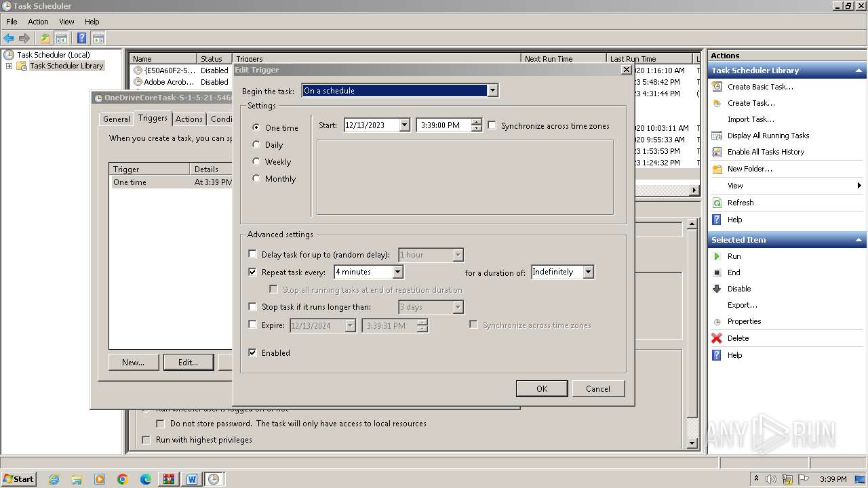Click Import Task... in Actions pane
868x488 pixels.
[x=751, y=119]
